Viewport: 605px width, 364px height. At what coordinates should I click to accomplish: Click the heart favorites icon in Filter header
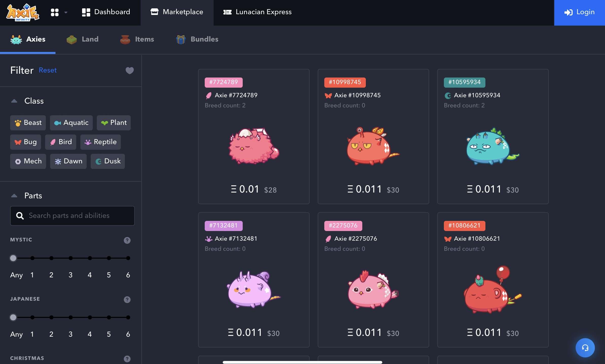(130, 70)
